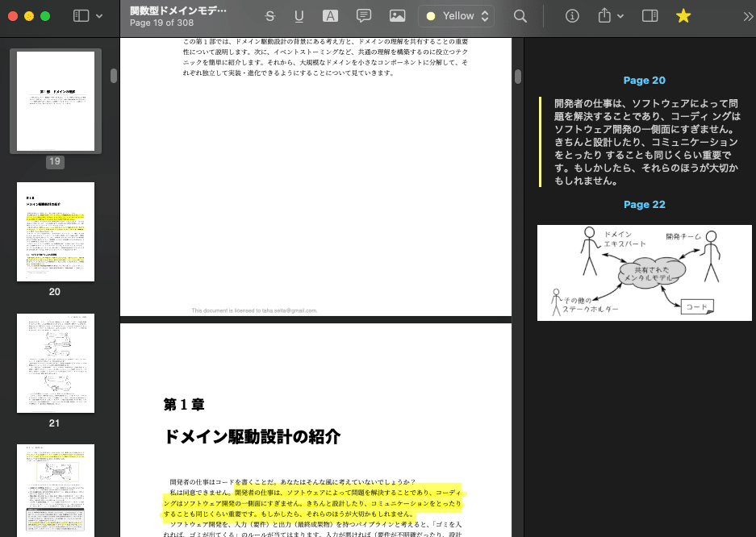
Task: Enter full screen with green button
Action: point(45,16)
